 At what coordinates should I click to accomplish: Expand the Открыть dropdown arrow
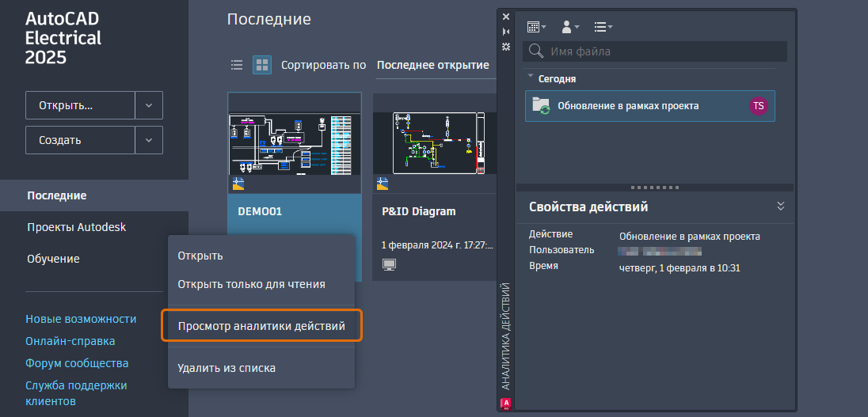click(x=149, y=105)
